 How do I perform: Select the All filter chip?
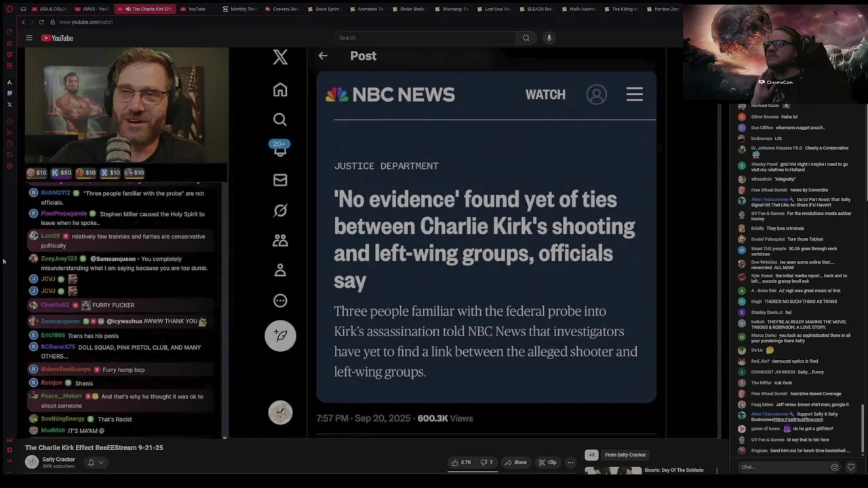(x=591, y=455)
